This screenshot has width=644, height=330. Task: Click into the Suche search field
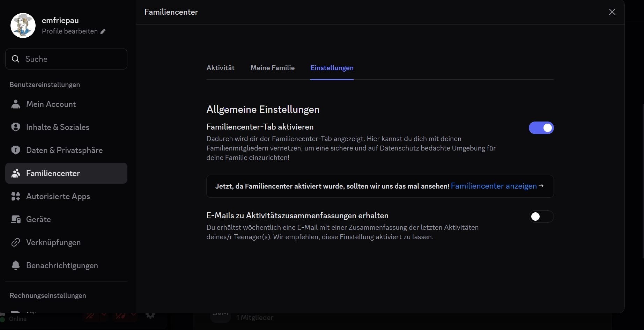pyautogui.click(x=73, y=59)
